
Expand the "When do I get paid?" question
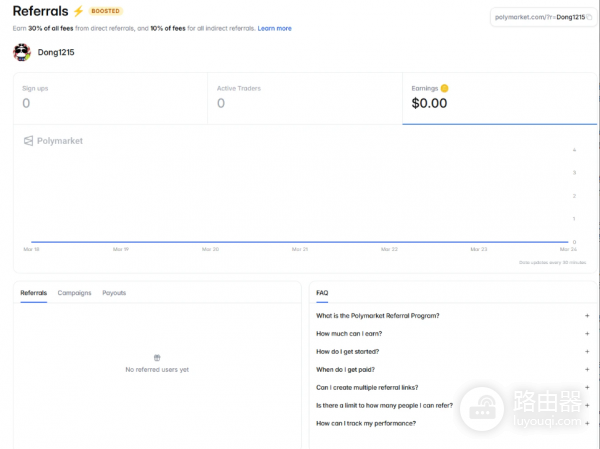pos(586,370)
